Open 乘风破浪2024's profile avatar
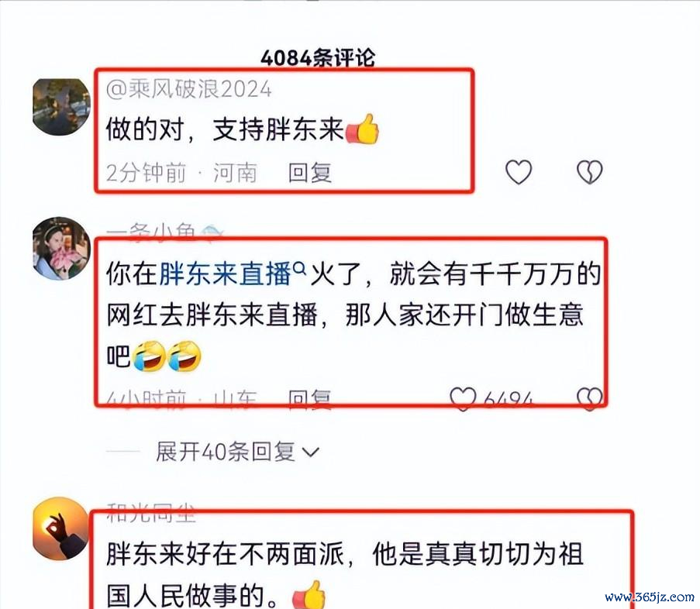700x609 pixels. [x=61, y=107]
